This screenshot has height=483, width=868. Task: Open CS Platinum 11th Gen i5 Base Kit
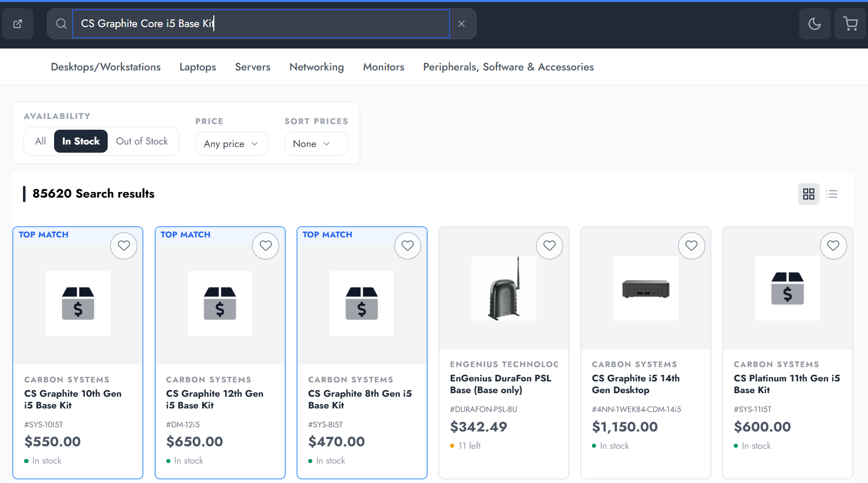click(786, 384)
